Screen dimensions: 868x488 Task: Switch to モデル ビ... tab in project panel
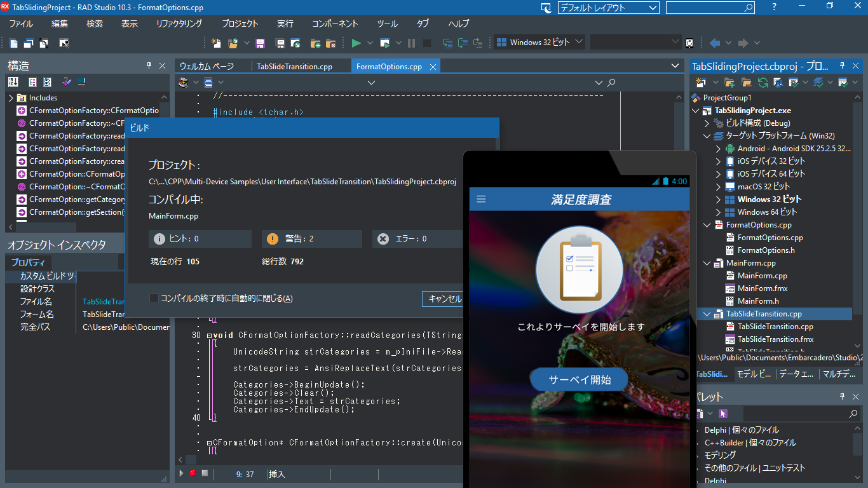click(754, 374)
